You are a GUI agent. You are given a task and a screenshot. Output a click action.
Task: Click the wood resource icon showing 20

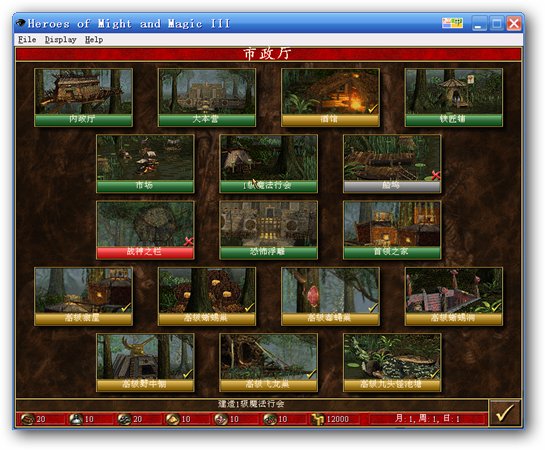click(27, 419)
